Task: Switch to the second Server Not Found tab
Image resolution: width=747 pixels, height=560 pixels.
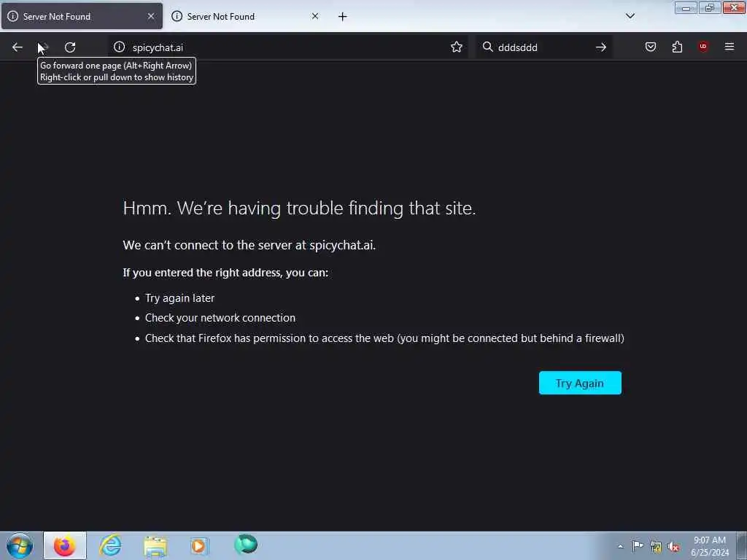Action: [246, 17]
